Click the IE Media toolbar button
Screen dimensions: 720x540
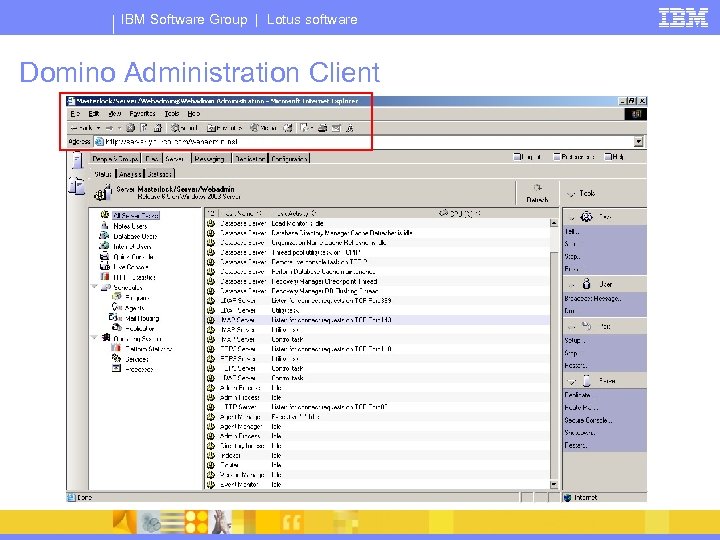point(263,128)
